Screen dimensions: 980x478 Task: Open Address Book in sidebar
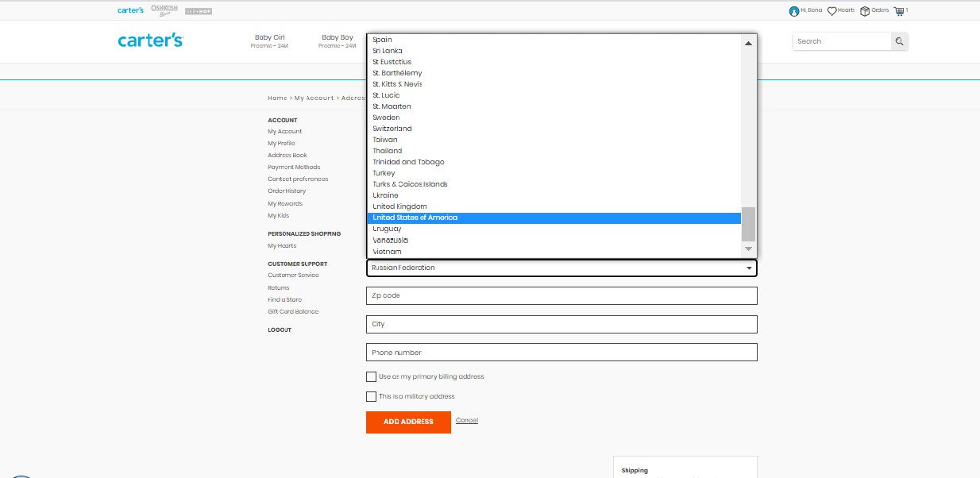[287, 156]
